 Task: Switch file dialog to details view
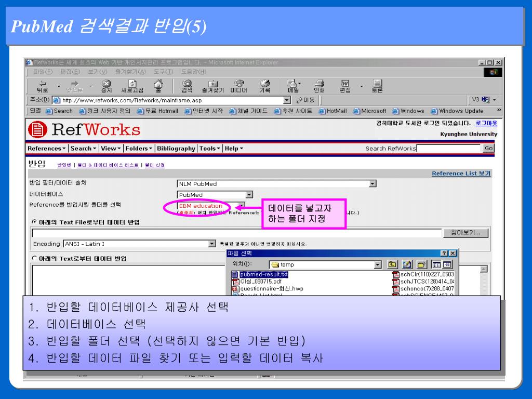447,264
